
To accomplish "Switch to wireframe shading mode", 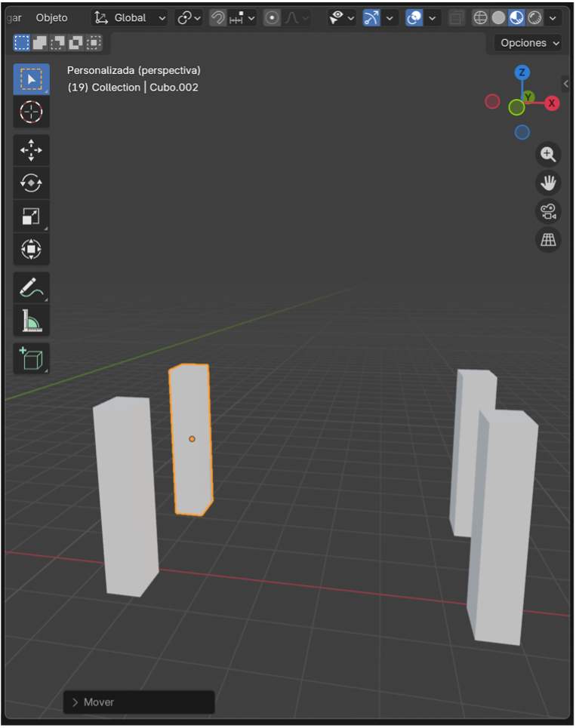I will click(480, 18).
